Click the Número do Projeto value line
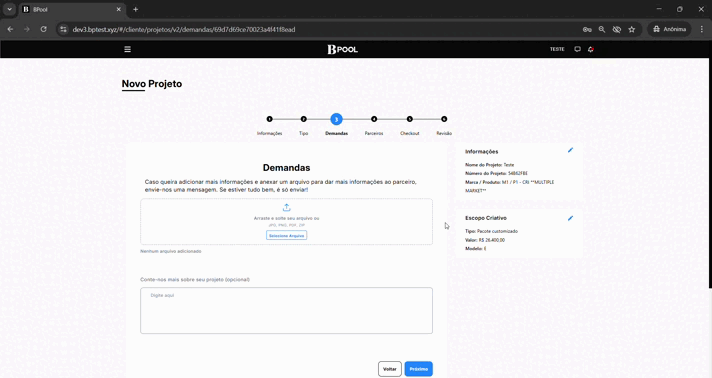 [x=496, y=174]
